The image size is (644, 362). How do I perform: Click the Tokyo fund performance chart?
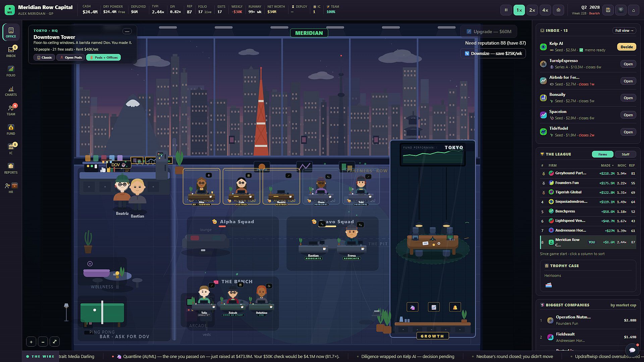click(433, 155)
